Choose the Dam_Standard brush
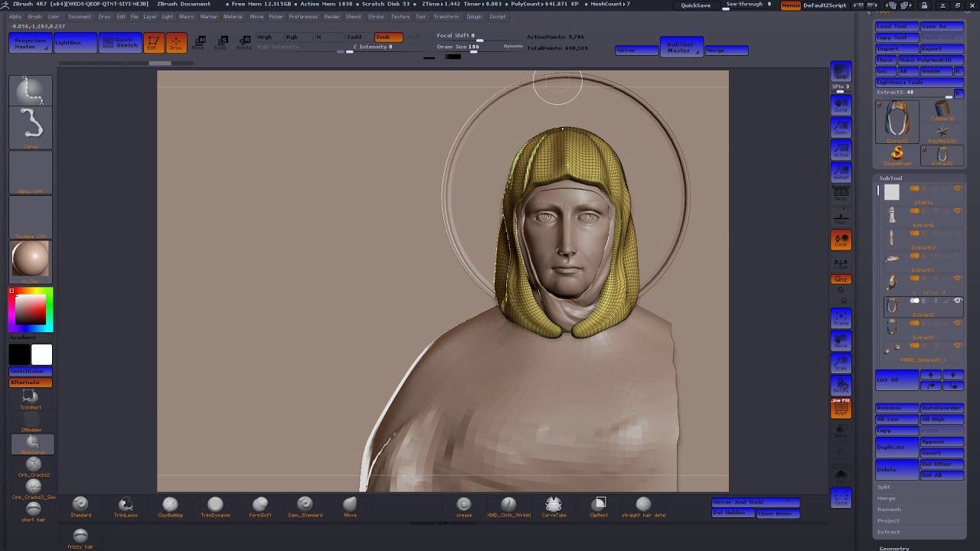The height and width of the screenshot is (551, 980). 305,504
